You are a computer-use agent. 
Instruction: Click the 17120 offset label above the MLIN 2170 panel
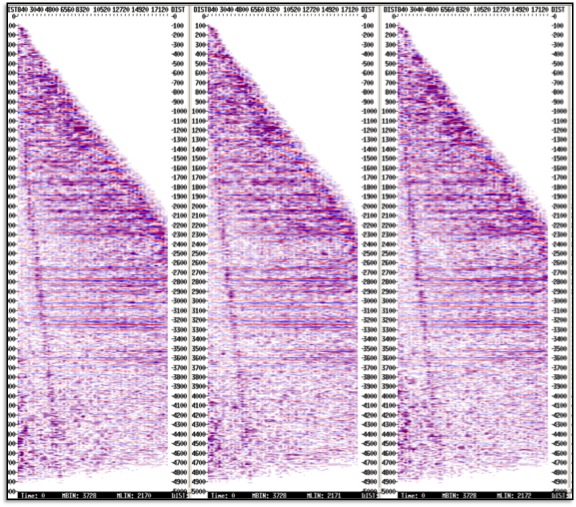click(x=159, y=10)
